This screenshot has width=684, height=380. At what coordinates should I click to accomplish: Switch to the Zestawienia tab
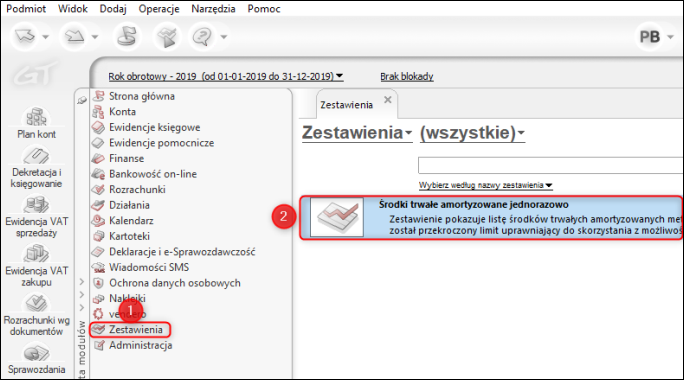point(346,105)
